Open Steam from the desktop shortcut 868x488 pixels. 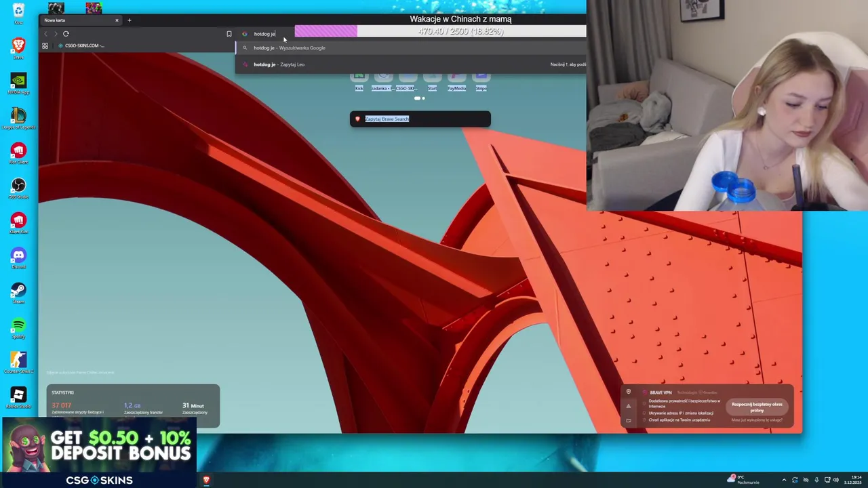coord(18,293)
